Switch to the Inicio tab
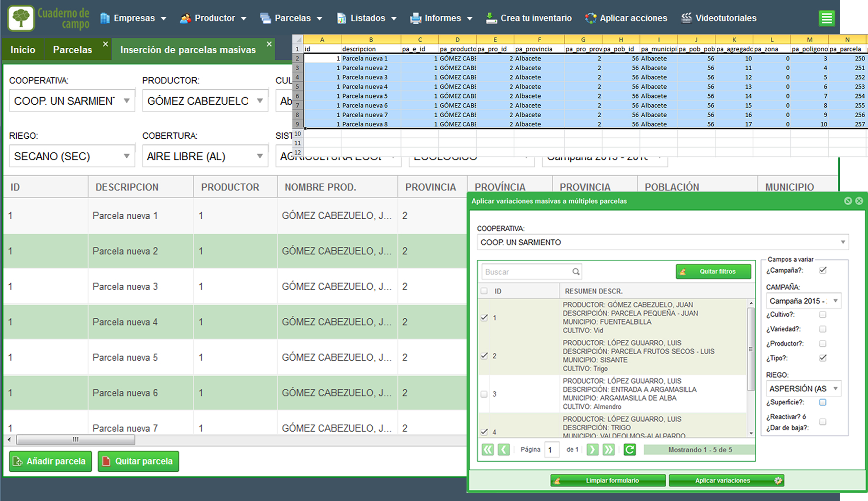 click(23, 50)
